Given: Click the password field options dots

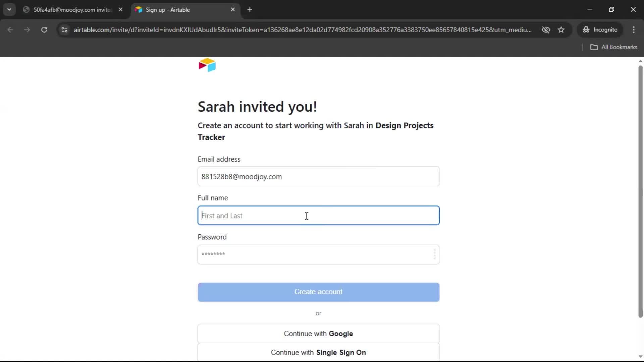Looking at the screenshot, I should point(434,254).
